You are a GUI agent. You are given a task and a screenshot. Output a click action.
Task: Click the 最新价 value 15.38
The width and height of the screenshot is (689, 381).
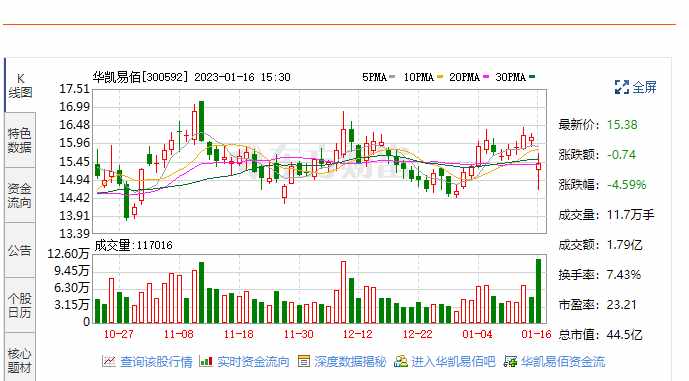[x=622, y=125]
